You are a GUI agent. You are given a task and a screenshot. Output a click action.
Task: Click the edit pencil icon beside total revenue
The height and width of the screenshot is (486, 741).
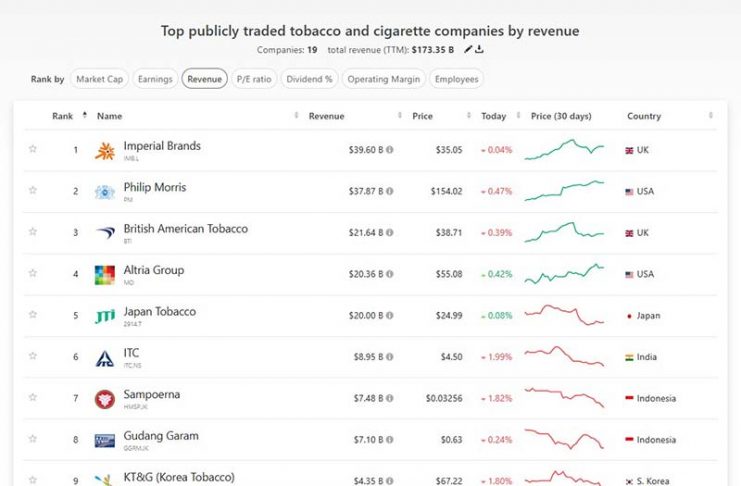pos(467,48)
